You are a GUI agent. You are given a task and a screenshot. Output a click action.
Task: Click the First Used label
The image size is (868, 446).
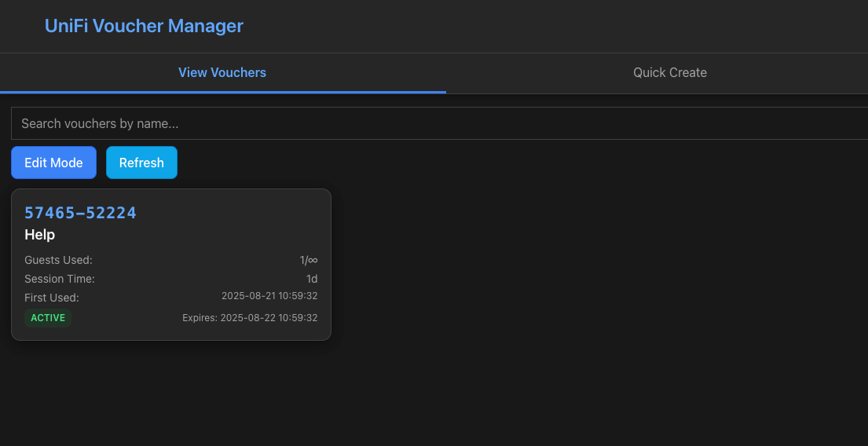(x=52, y=298)
